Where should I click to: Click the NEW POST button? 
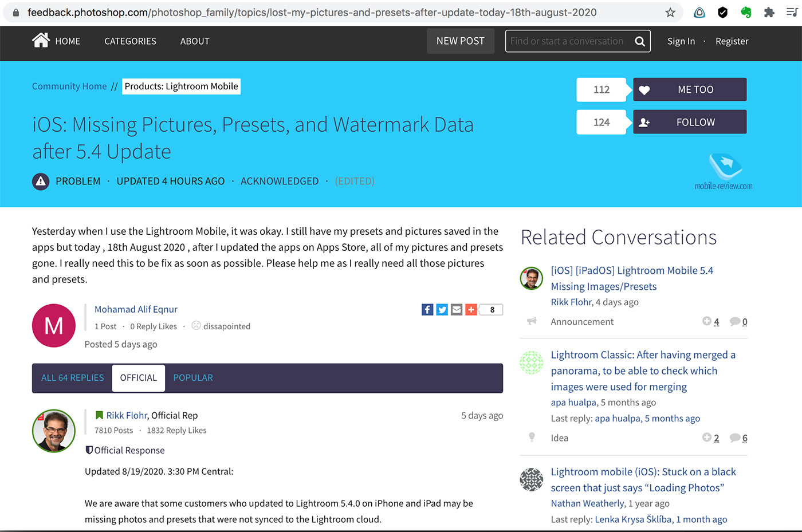[x=461, y=41]
